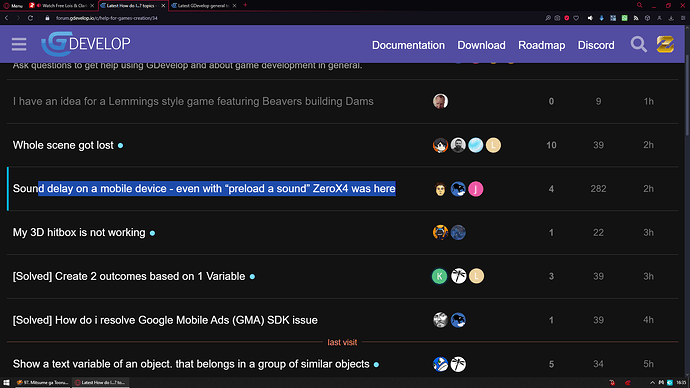This screenshot has height=388, width=690.
Task: Click the red ad blocker shield icon
Action: pyautogui.click(x=567, y=18)
